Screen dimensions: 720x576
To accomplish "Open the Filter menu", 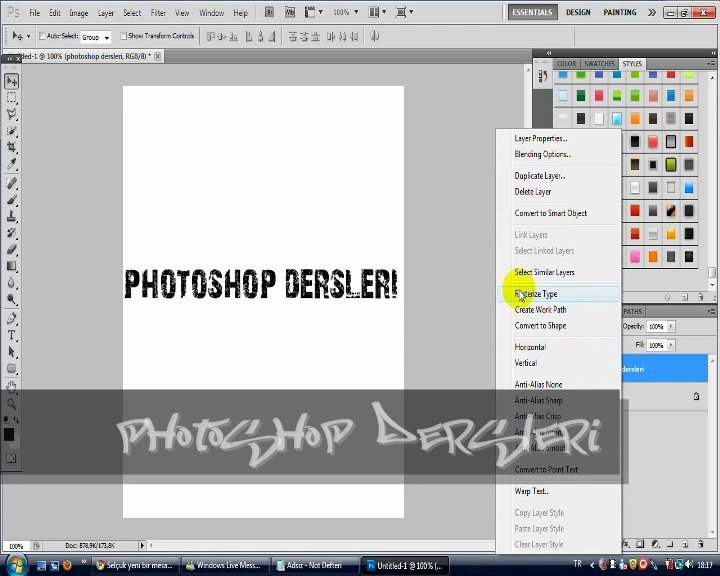I will pos(158,13).
